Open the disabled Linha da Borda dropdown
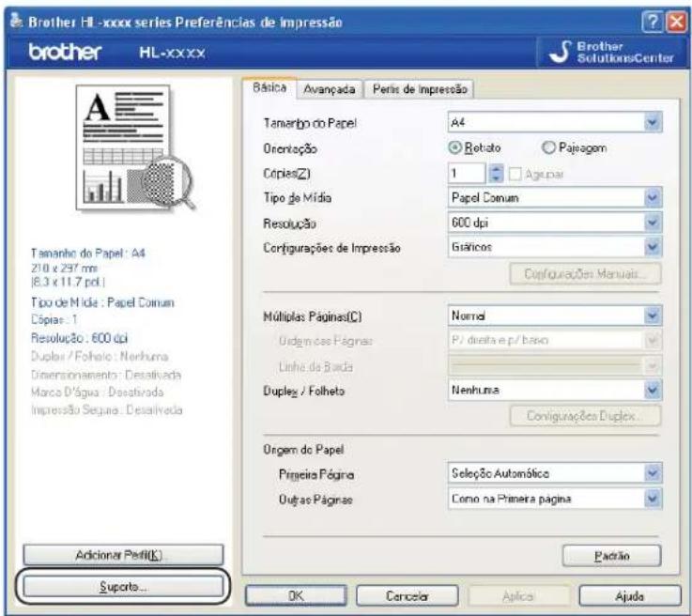The image size is (692, 616). tap(555, 365)
